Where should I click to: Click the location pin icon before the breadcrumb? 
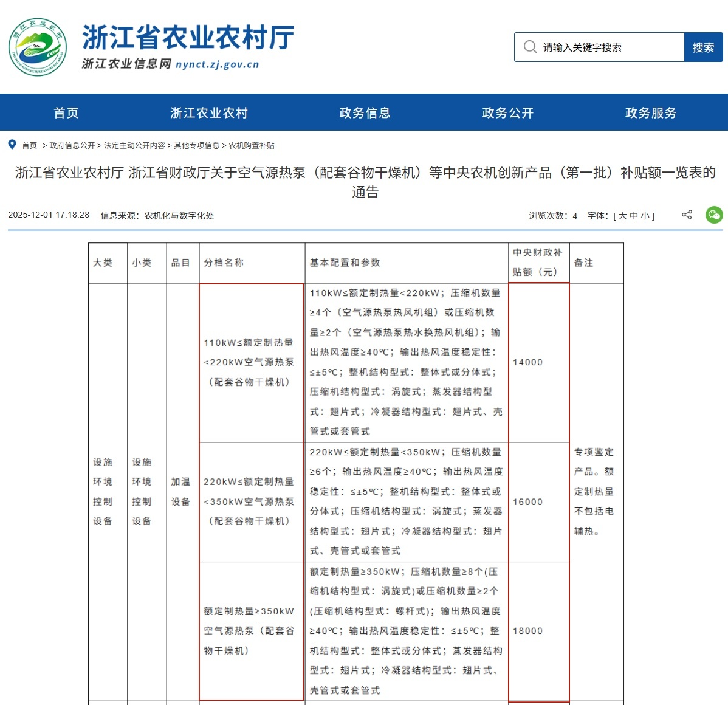tap(12, 145)
